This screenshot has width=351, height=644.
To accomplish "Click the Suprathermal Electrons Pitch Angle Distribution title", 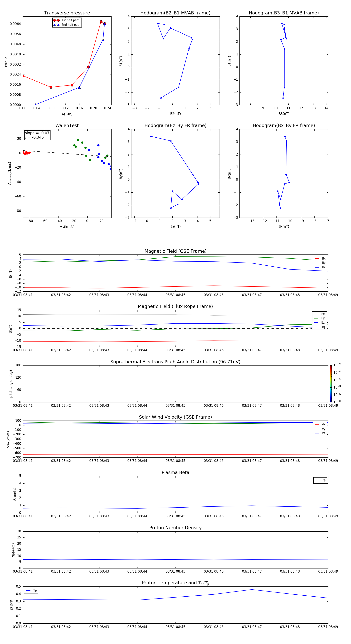I will (175, 362).
